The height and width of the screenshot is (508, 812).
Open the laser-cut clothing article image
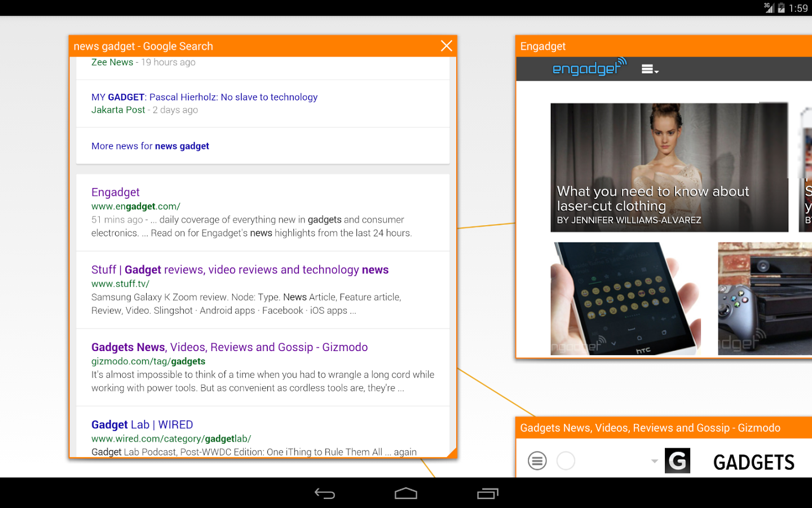[x=669, y=167]
